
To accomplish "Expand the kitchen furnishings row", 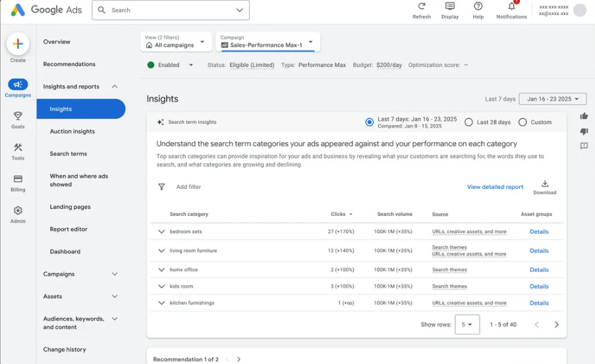I will [x=161, y=303].
